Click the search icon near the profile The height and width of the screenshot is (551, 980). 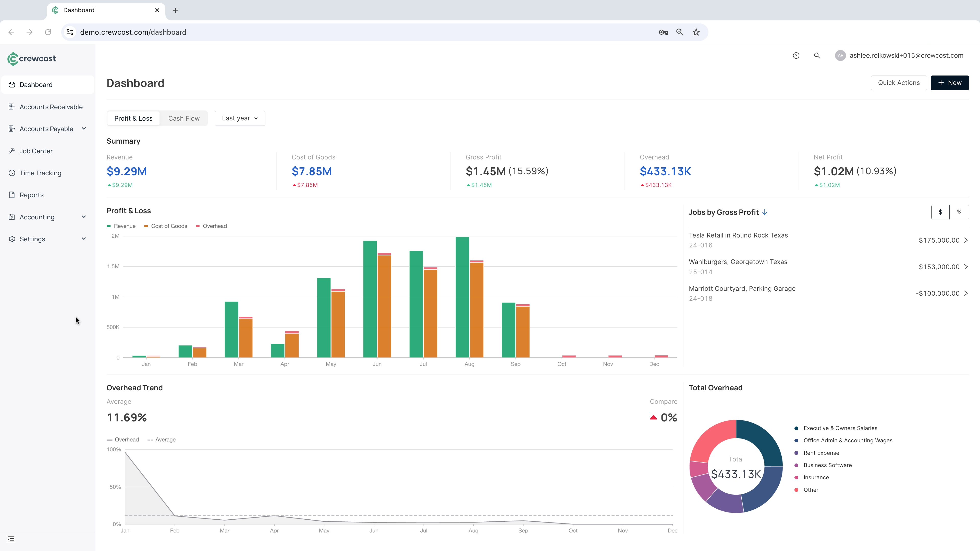pyautogui.click(x=817, y=56)
